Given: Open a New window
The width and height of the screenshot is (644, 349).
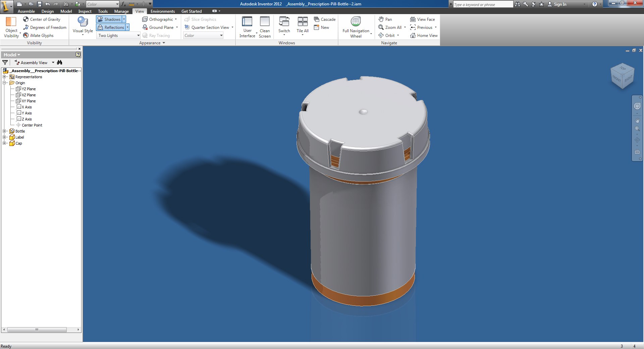Looking at the screenshot, I should click(321, 28).
